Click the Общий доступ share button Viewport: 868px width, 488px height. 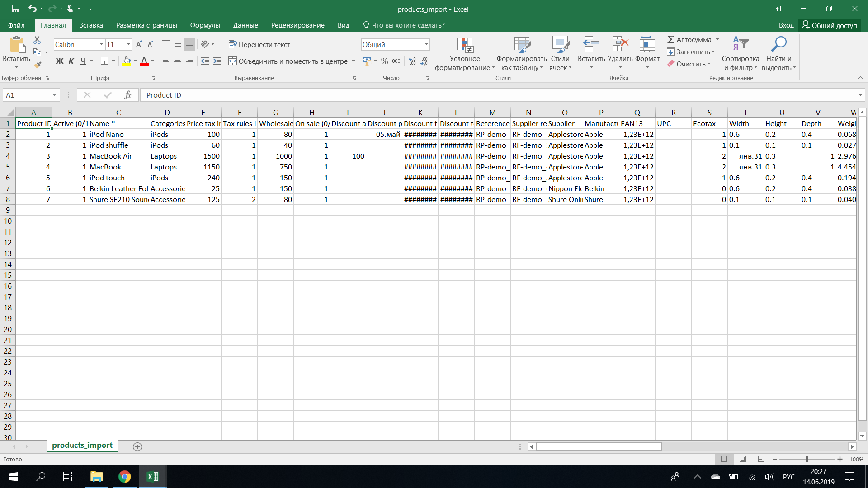click(x=830, y=25)
